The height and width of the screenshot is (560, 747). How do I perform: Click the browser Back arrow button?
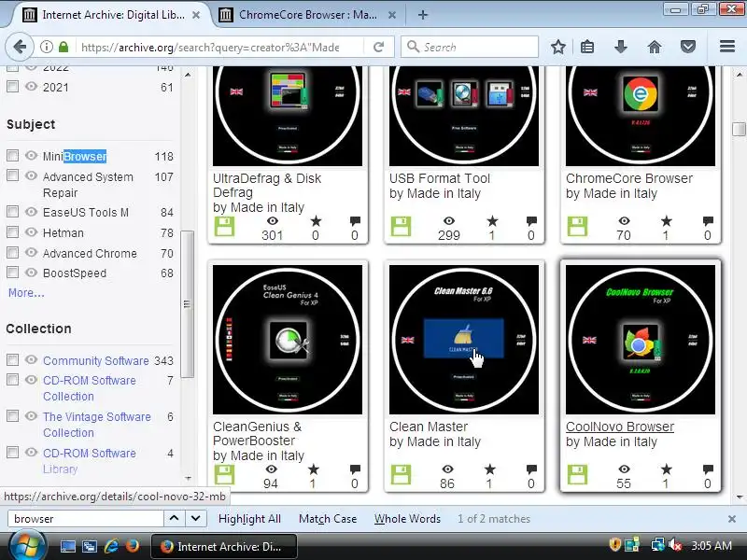coord(20,48)
